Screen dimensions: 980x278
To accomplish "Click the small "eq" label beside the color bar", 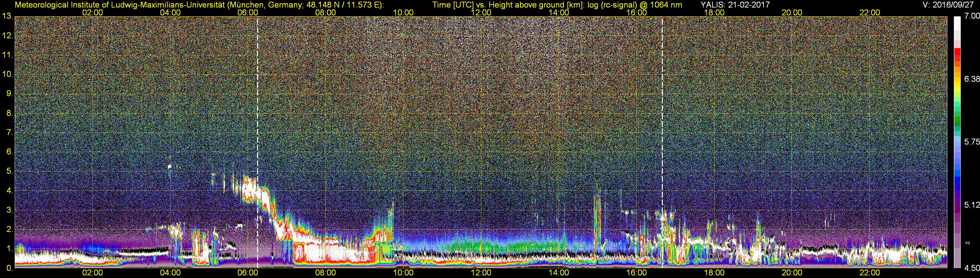I will [x=968, y=243].
